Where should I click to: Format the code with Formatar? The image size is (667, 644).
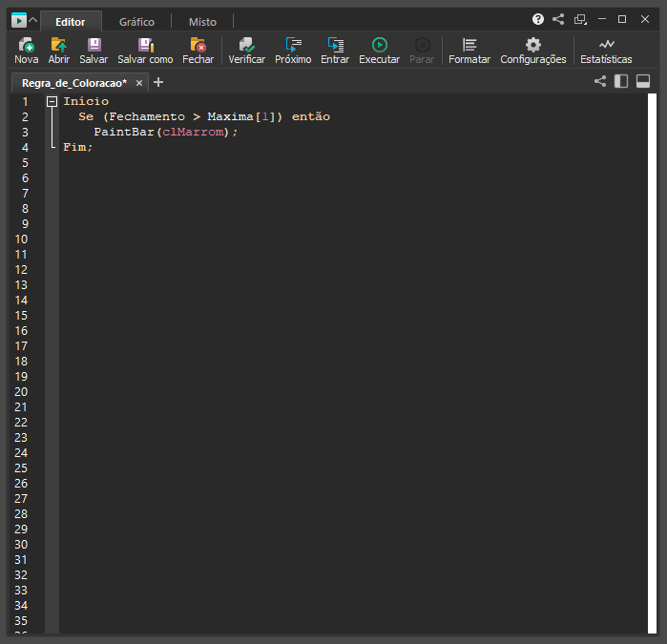469,45
